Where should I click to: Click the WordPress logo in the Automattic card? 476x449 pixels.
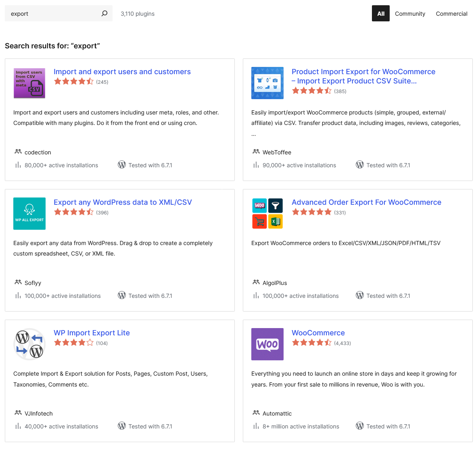click(x=360, y=426)
